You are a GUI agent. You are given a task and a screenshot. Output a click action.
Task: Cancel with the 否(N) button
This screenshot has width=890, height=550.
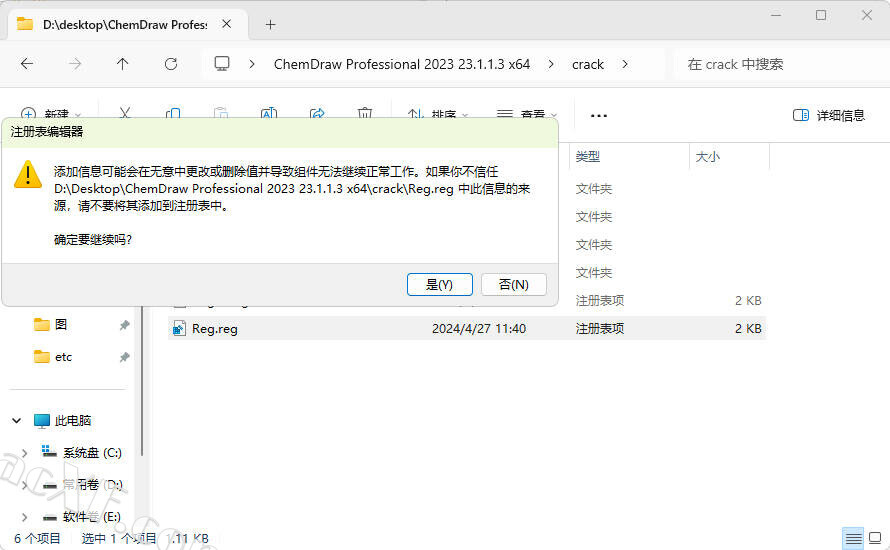[513, 284]
